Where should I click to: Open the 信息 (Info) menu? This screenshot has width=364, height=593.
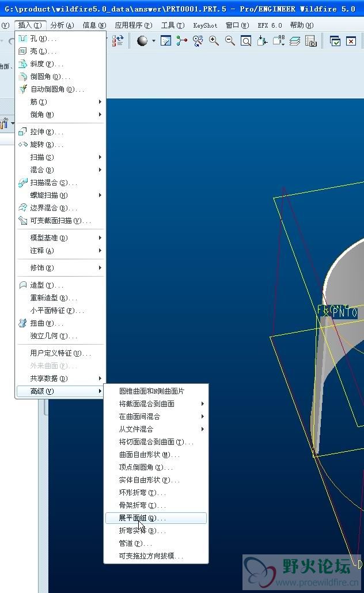[x=94, y=25]
